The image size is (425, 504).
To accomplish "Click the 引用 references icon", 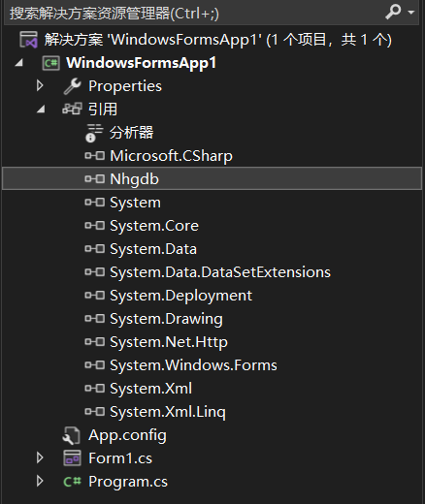I will coord(72,109).
